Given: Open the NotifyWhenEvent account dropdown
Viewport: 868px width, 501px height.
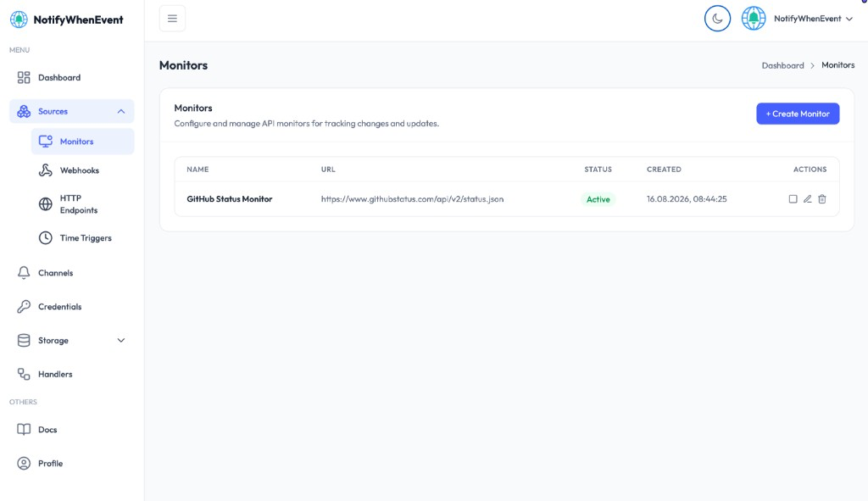Looking at the screenshot, I should 797,19.
